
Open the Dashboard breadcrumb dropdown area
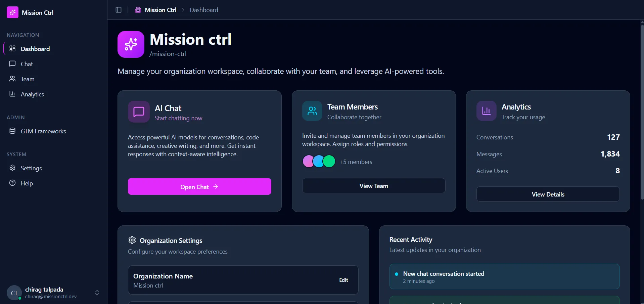[204, 10]
